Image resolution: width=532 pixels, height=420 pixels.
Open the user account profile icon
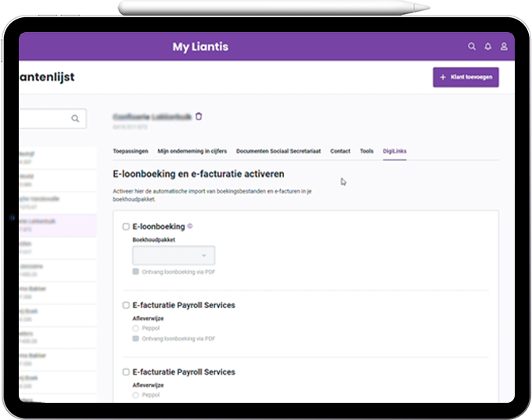point(505,47)
